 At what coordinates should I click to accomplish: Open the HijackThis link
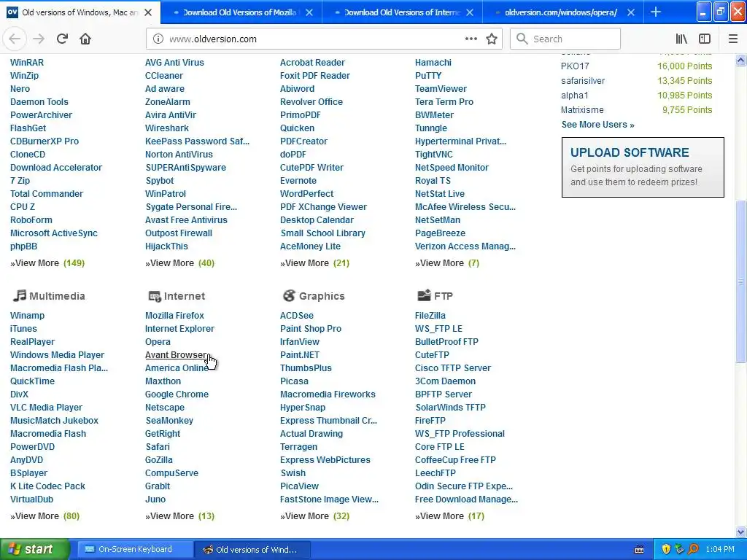tap(166, 246)
